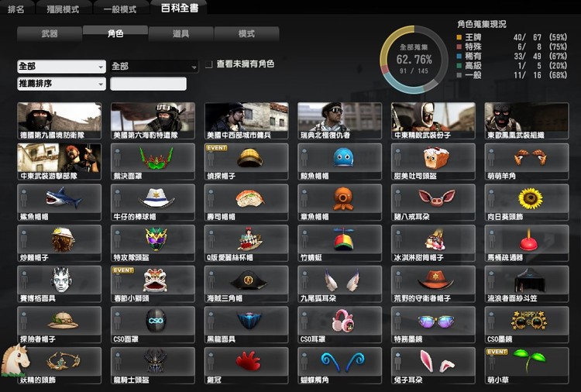The height and width of the screenshot is (392, 581).
Task: Open the 豬八戒耳朵 pig ears item
Action: 433,202
